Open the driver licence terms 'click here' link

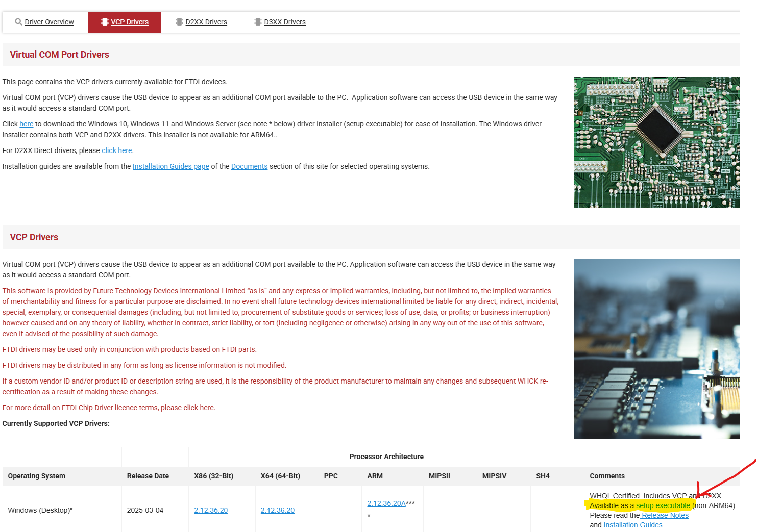pos(199,408)
